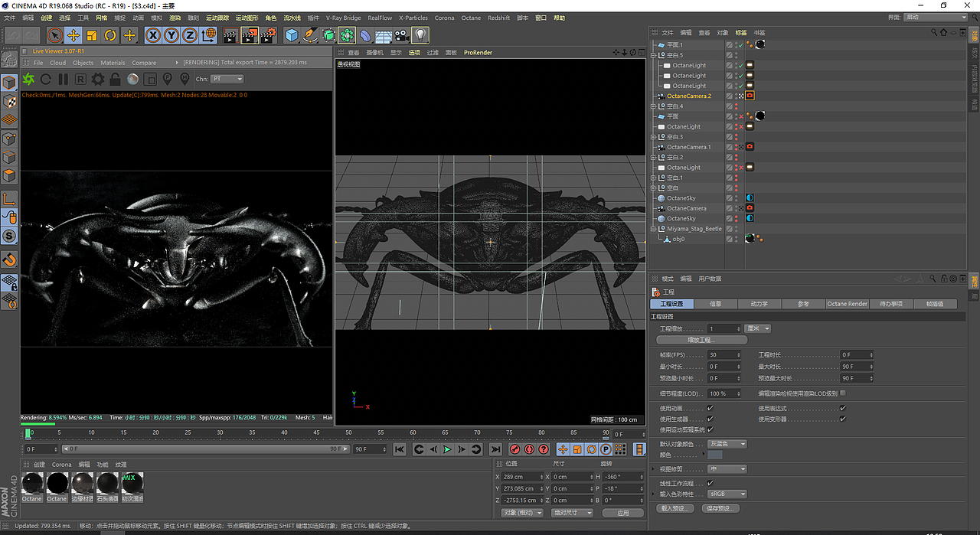Add a camera object from toolbar
980x535 pixels.
click(402, 35)
